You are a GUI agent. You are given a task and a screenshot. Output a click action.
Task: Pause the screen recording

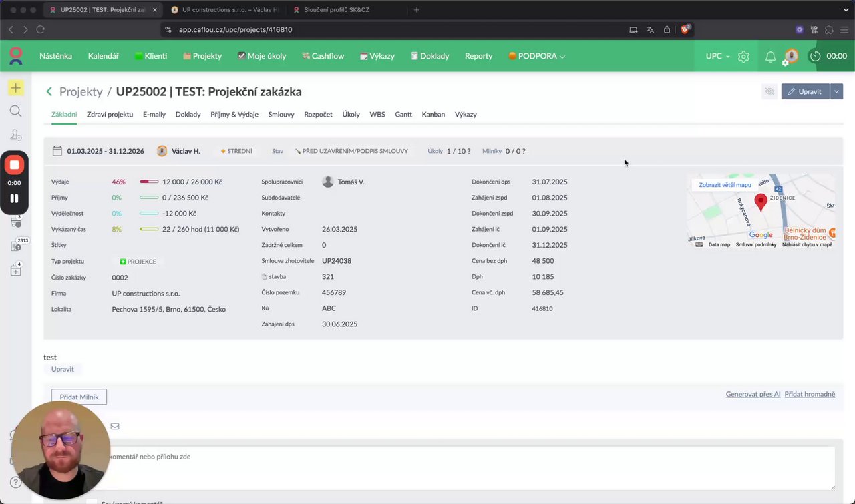pyautogui.click(x=14, y=198)
